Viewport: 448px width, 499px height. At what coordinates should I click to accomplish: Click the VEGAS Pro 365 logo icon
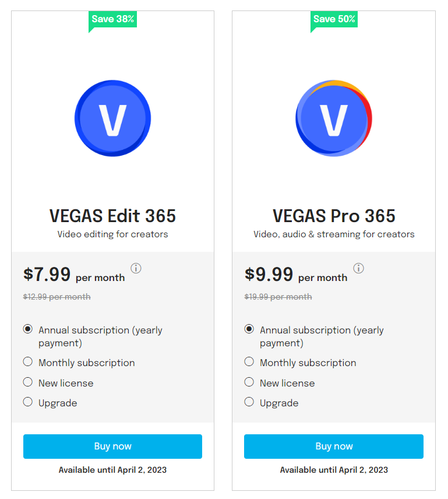(x=334, y=118)
